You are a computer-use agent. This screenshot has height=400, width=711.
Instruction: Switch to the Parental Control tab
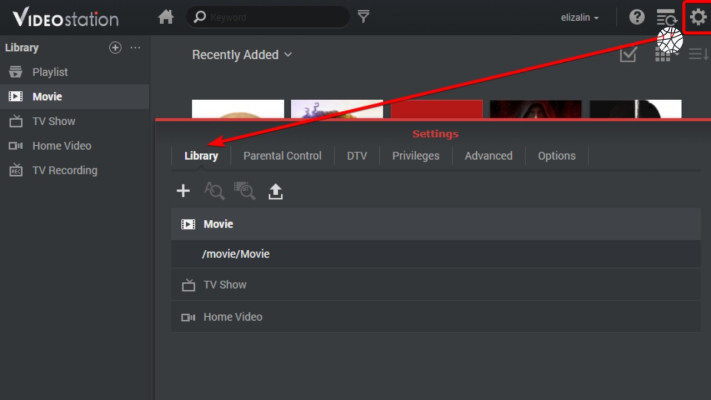(x=282, y=156)
